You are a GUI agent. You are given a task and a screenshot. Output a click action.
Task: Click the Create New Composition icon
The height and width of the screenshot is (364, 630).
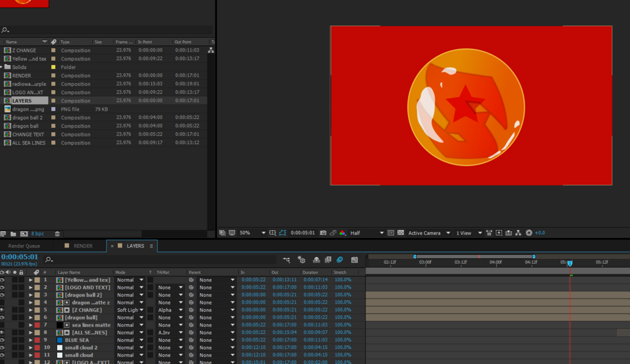[x=24, y=234]
